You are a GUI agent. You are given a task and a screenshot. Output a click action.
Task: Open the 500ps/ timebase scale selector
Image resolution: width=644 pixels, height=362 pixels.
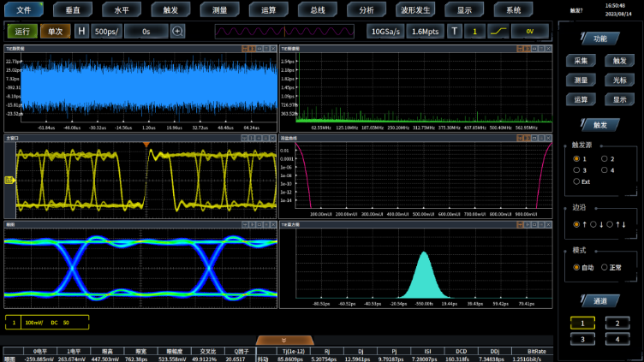(107, 32)
